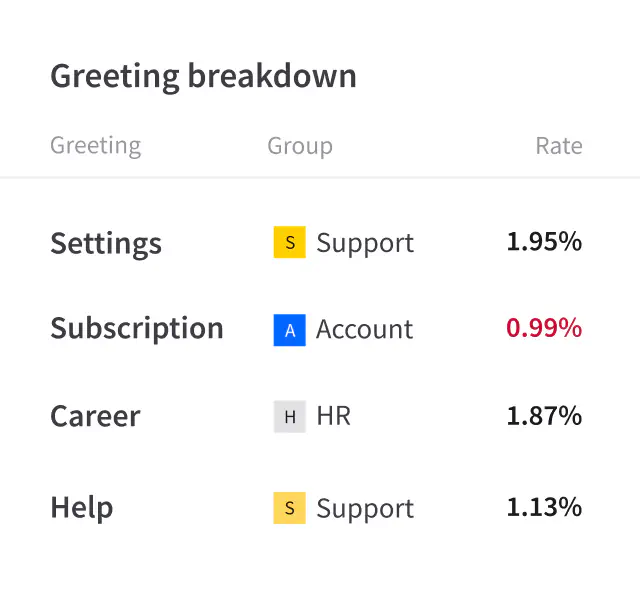This screenshot has width=640, height=592.
Task: Click the red 0.99% rate value
Action: click(x=544, y=329)
